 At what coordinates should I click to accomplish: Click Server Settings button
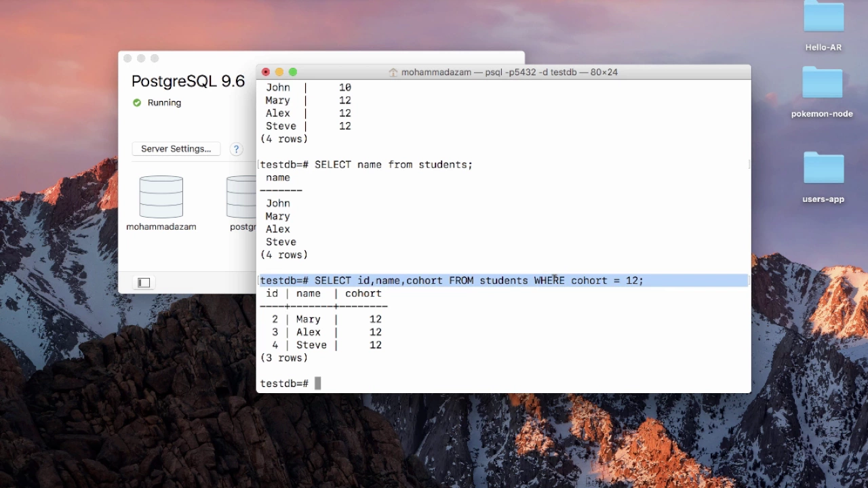(x=176, y=149)
